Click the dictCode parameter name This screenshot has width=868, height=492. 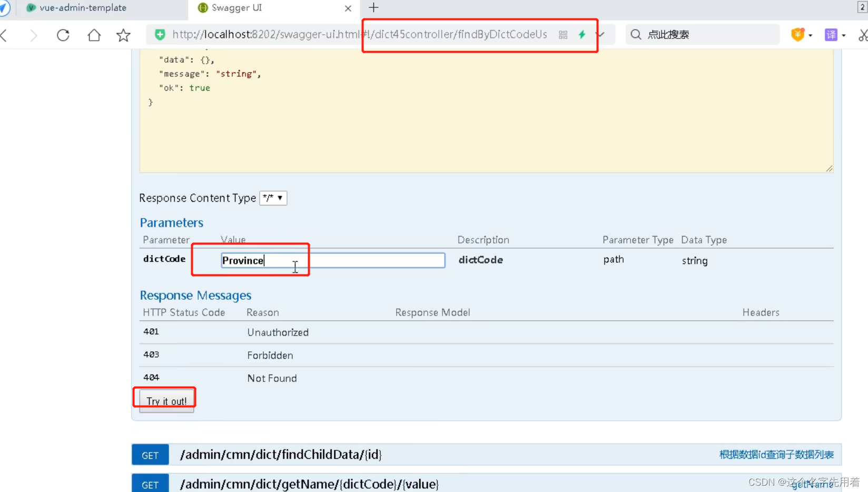tap(164, 259)
